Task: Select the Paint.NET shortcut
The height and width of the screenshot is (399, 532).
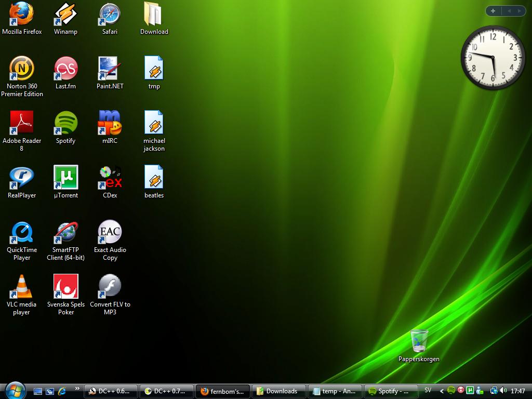Action: coord(110,73)
